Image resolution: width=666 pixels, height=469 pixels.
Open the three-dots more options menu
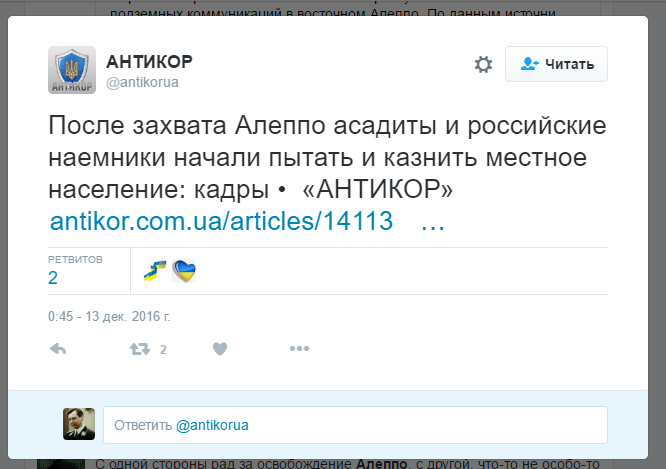point(299,349)
